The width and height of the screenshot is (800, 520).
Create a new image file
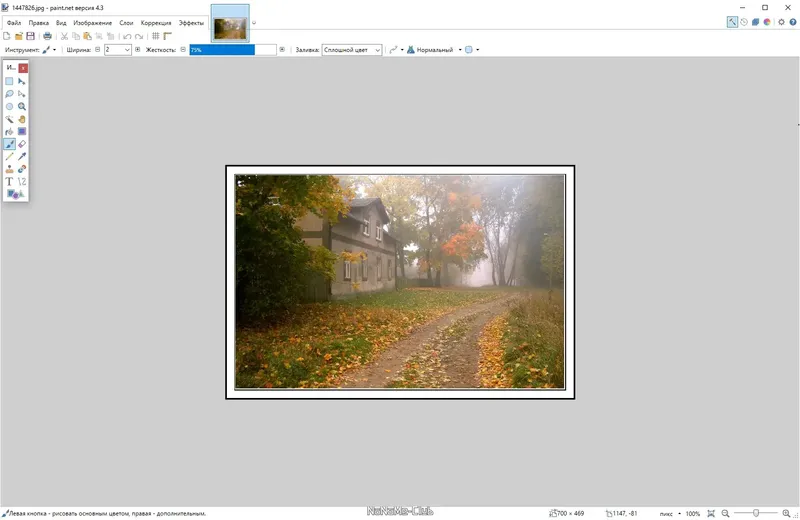7,36
